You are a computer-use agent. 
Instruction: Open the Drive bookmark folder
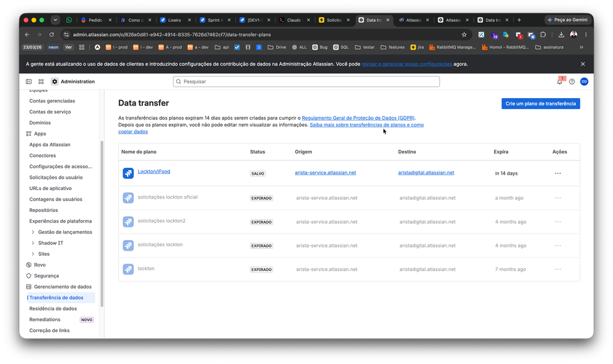click(277, 47)
